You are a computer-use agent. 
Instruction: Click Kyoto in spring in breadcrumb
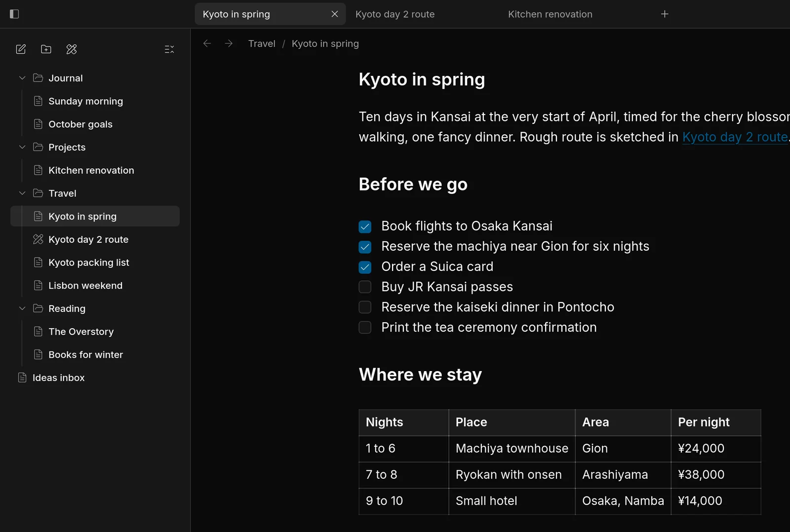point(325,43)
